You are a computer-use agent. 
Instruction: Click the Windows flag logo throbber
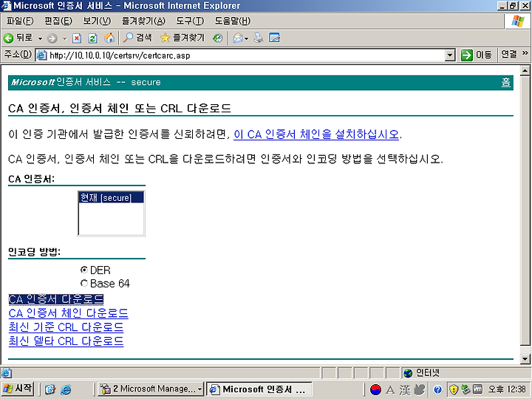pyautogui.click(x=518, y=21)
